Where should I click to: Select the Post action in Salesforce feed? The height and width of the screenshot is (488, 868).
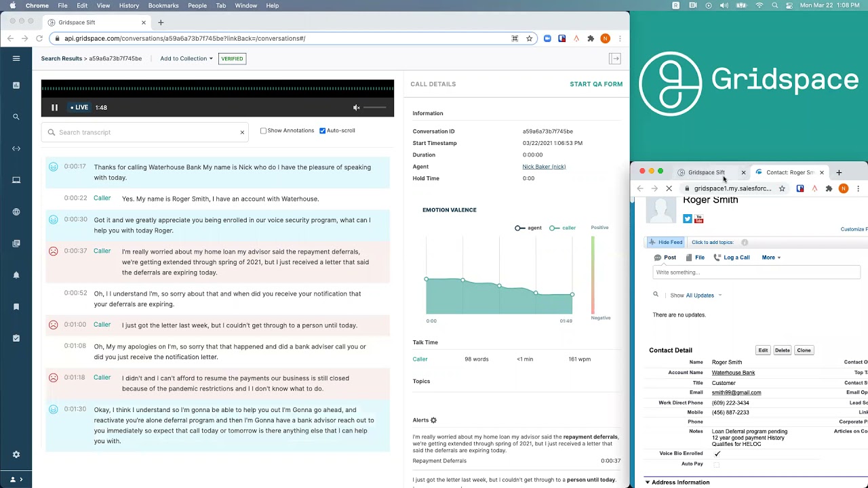point(665,258)
